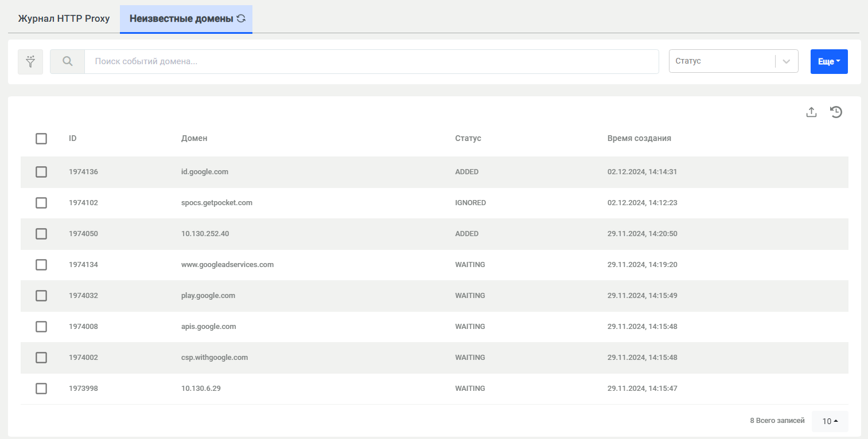The width and height of the screenshot is (868, 439).
Task: Click the ADDED status for id.google.com
Action: [467, 172]
